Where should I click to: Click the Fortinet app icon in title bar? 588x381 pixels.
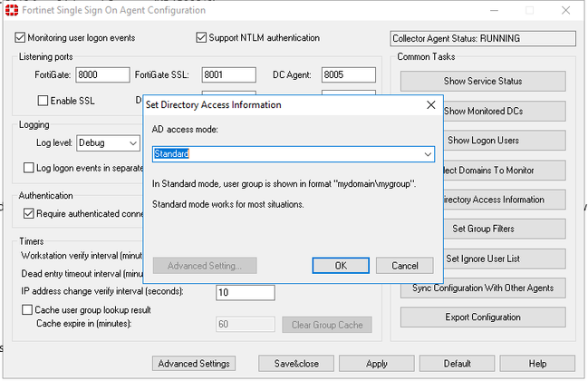click(x=7, y=10)
